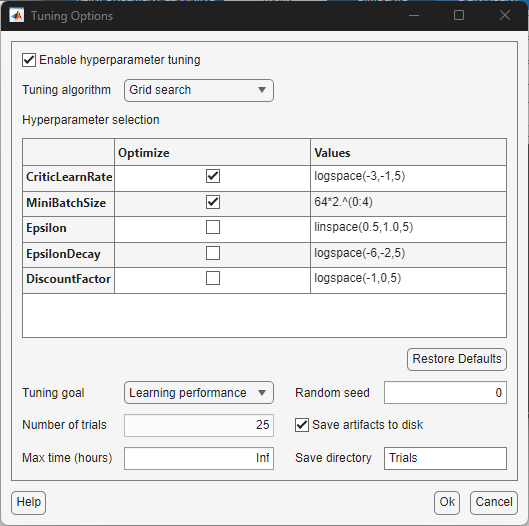Uncheck Save artifacts to disk

[x=302, y=425]
